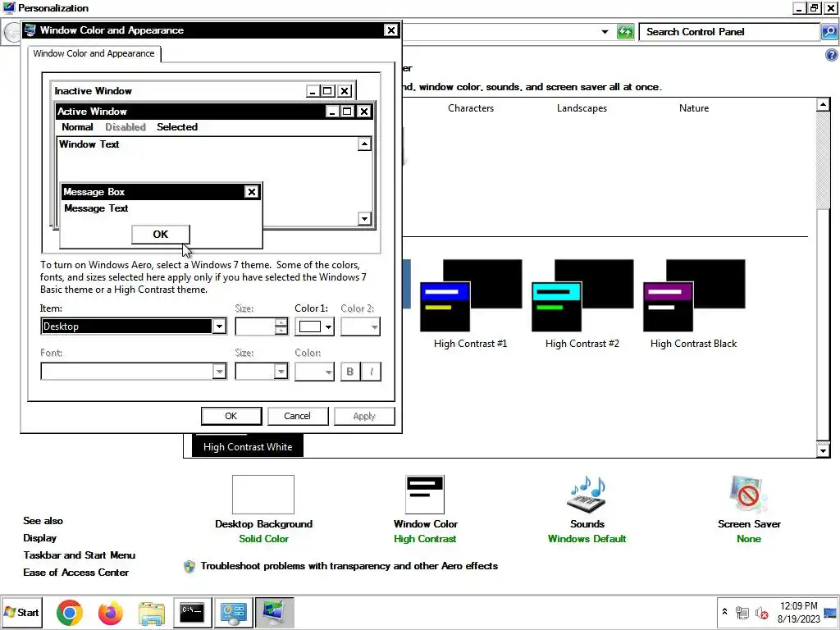
Task: Select the High Contrast White theme
Action: [248, 446]
